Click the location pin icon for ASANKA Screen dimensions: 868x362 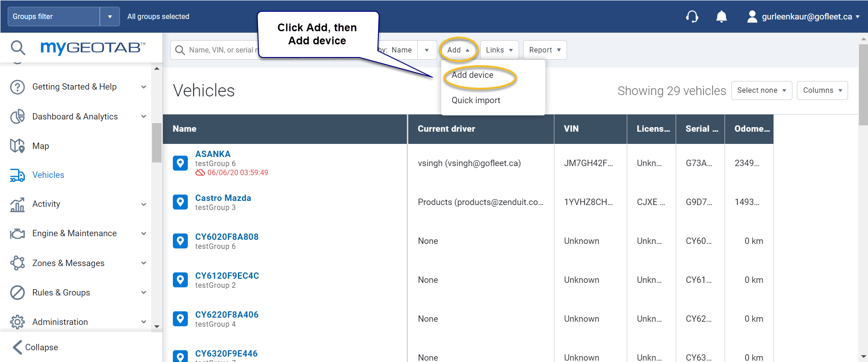coord(180,163)
